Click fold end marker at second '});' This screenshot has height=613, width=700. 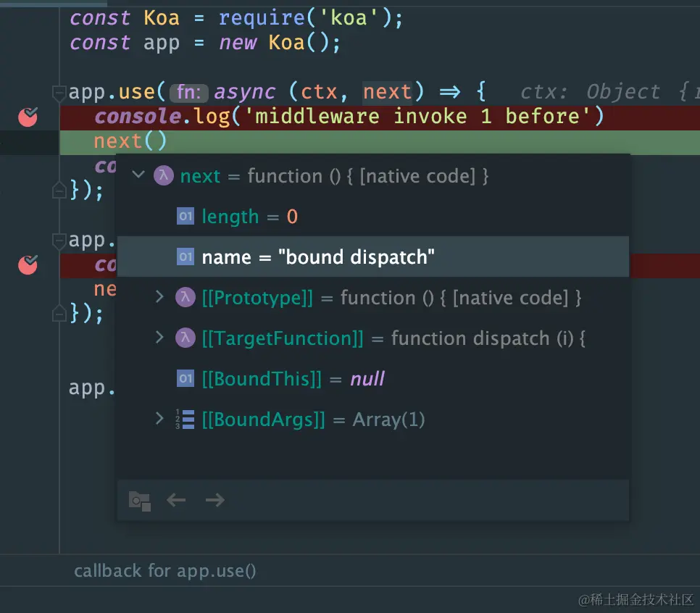click(x=59, y=314)
